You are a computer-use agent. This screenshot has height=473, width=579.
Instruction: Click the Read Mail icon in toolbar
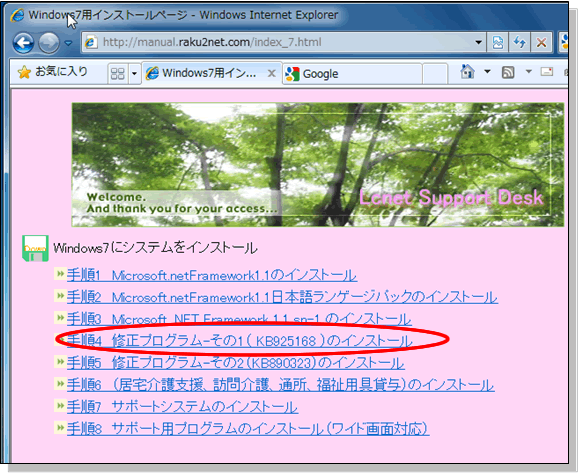pos(547,72)
